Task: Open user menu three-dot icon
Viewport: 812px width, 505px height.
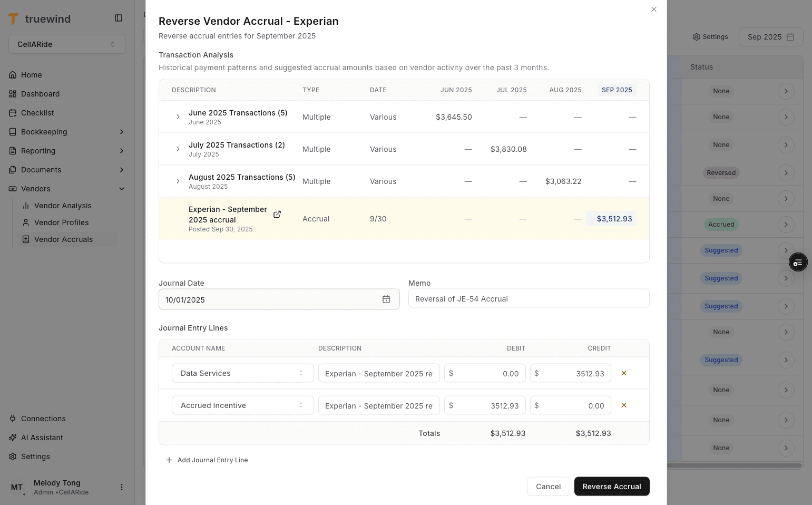Action: click(x=122, y=487)
